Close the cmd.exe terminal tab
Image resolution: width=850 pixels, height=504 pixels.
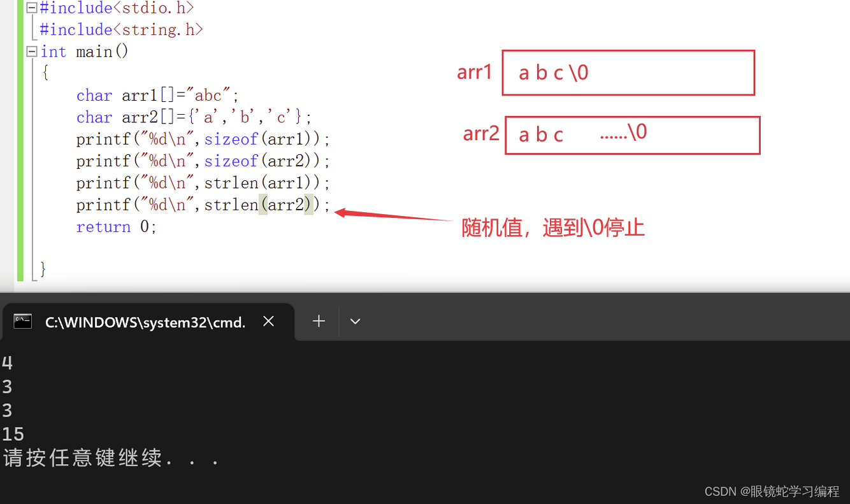tap(268, 322)
